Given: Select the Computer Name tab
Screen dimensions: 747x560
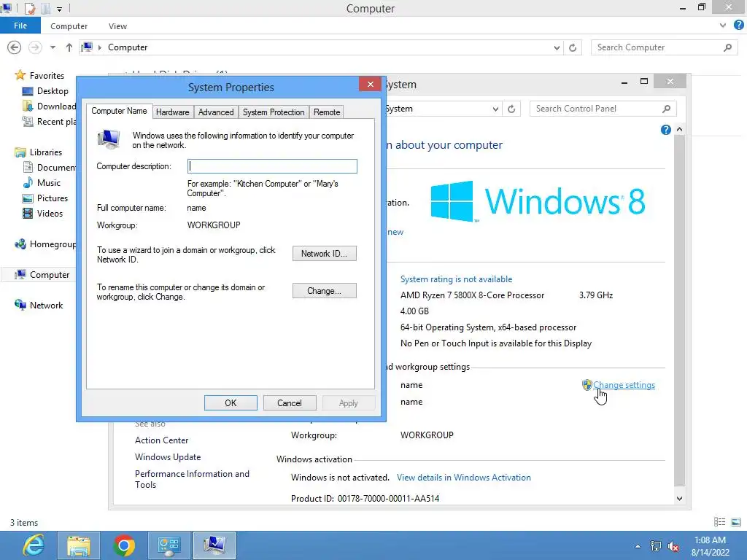Looking at the screenshot, I should pyautogui.click(x=119, y=111).
